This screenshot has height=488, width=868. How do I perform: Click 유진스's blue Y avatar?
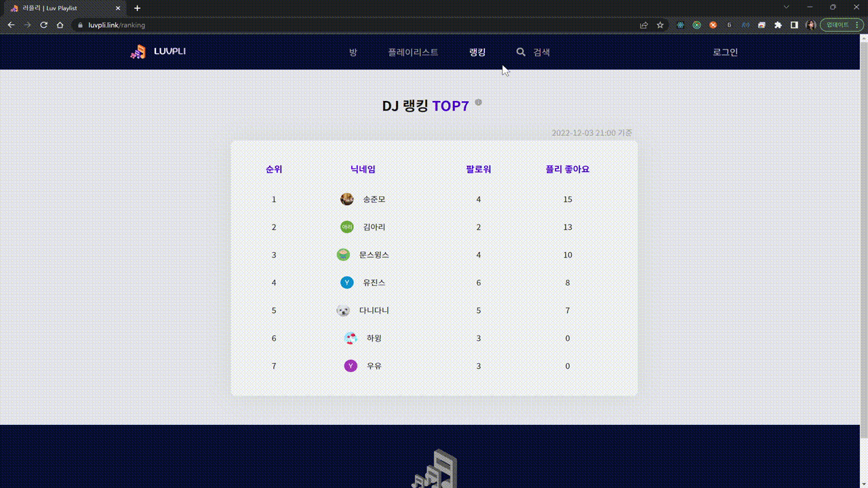(x=347, y=283)
